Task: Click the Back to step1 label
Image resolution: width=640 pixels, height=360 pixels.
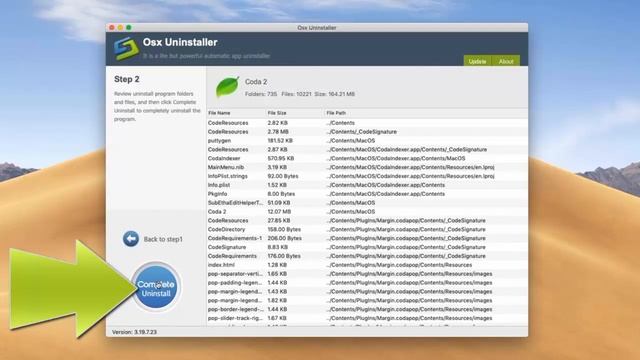Action: click(163, 239)
